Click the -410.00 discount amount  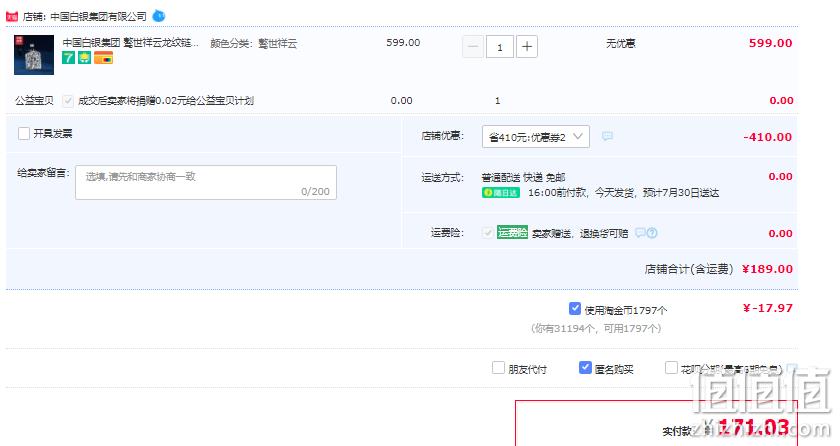[x=767, y=137]
